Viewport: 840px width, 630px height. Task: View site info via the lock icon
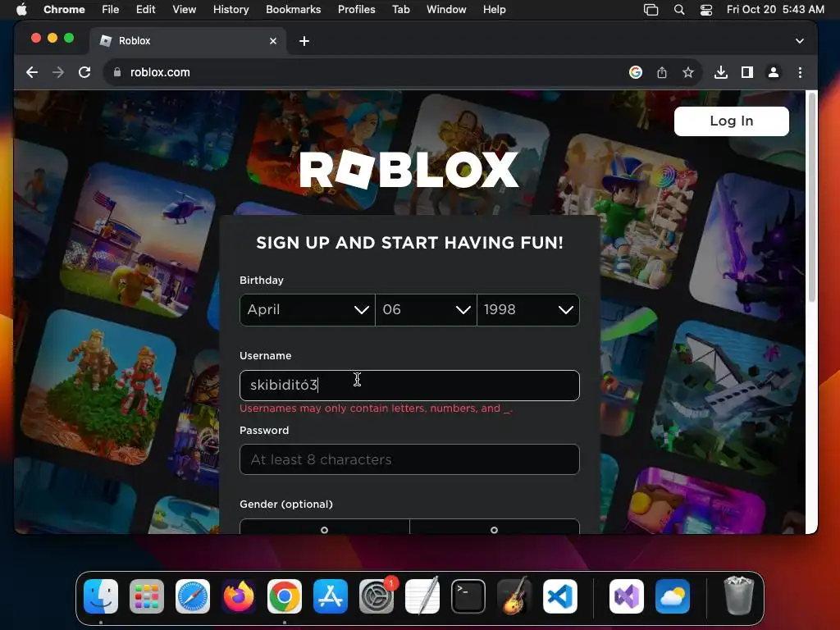(x=116, y=72)
